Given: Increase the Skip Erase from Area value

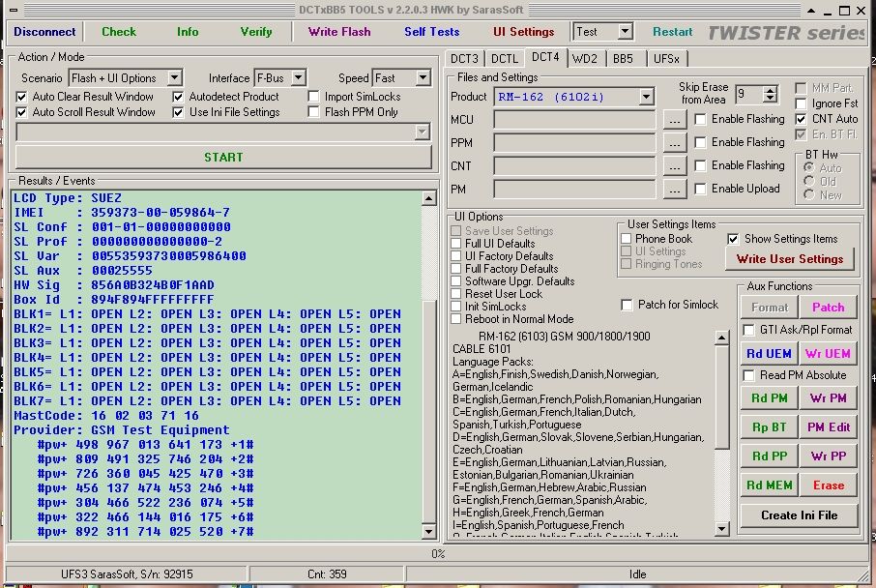Looking at the screenshot, I should [x=770, y=90].
